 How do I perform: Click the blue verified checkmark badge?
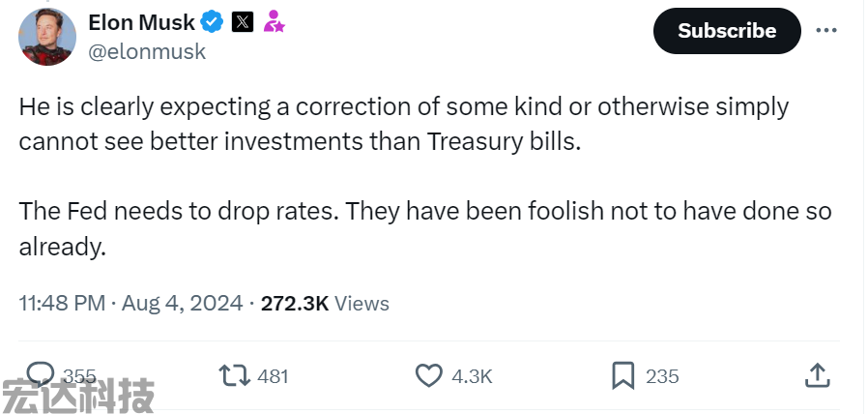point(212,22)
